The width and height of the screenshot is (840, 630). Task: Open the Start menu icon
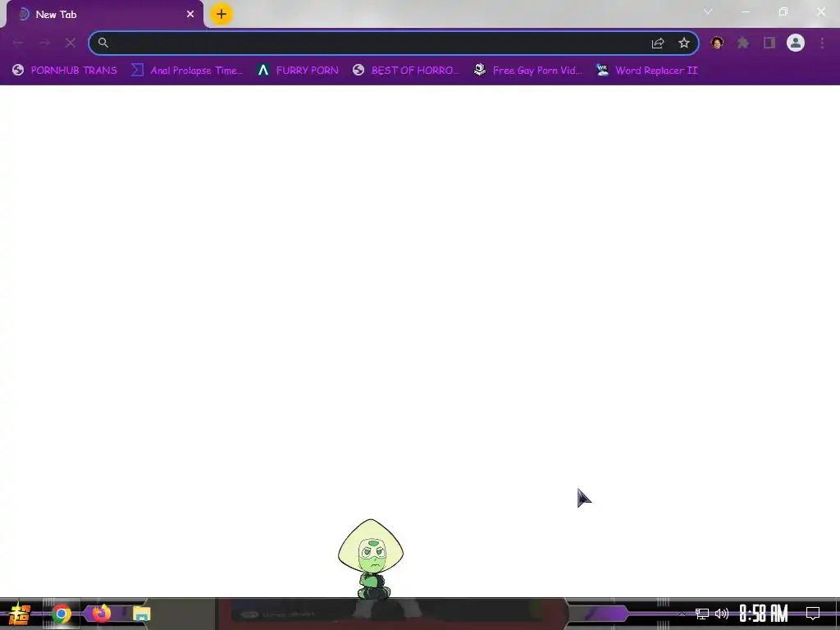[x=20, y=614]
